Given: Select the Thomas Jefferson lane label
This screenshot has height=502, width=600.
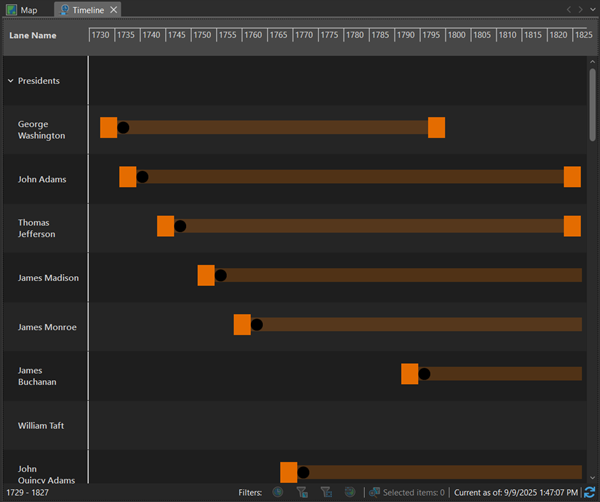Looking at the screenshot, I should pos(36,228).
